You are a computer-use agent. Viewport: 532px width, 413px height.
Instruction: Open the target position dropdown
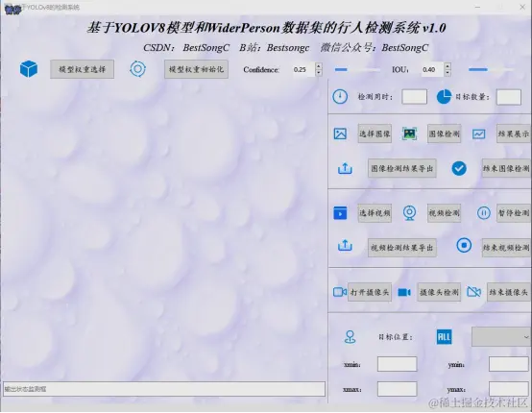tap(501, 337)
